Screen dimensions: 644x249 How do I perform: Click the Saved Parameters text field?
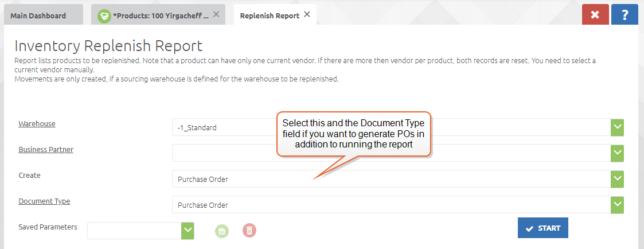(134, 231)
